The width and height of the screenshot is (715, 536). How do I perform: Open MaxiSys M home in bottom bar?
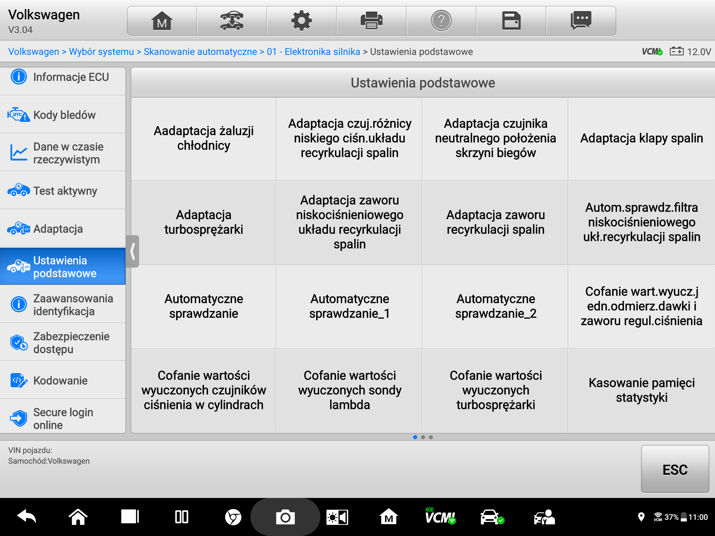[x=389, y=517]
